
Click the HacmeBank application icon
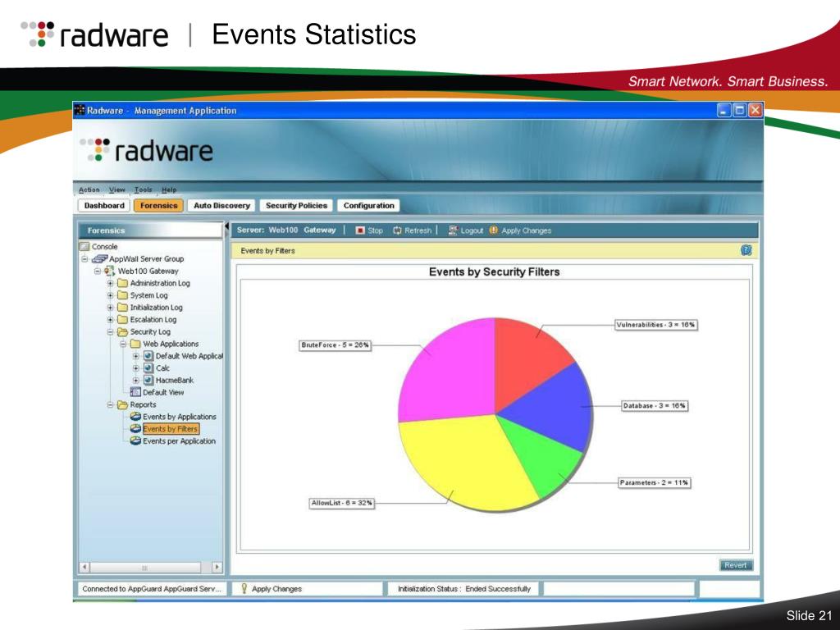click(x=148, y=381)
